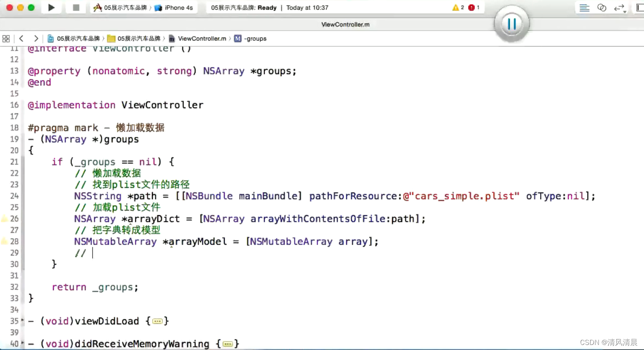644x350 pixels.
Task: Click the project 05展示汽车品牌 breadcrumb
Action: (74, 38)
